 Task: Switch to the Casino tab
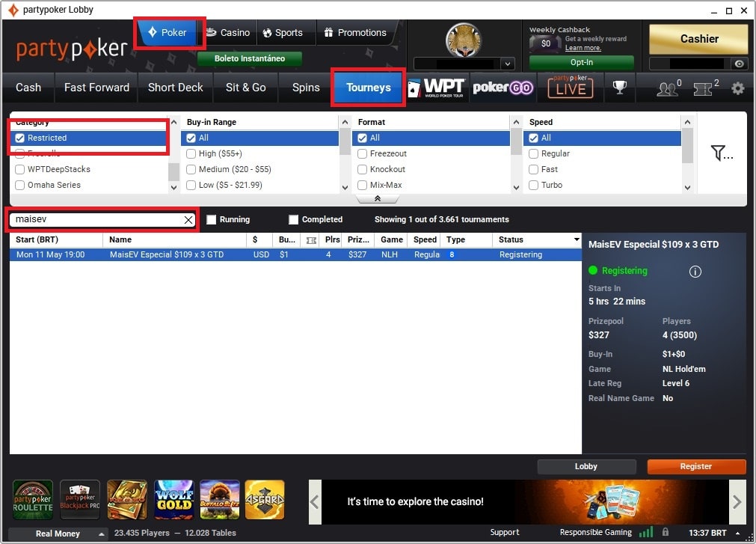(228, 33)
